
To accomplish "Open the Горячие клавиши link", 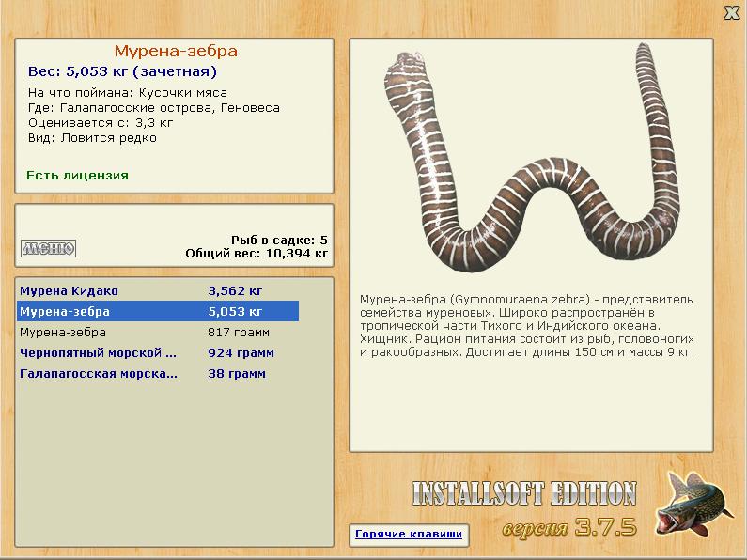I will (x=409, y=534).
